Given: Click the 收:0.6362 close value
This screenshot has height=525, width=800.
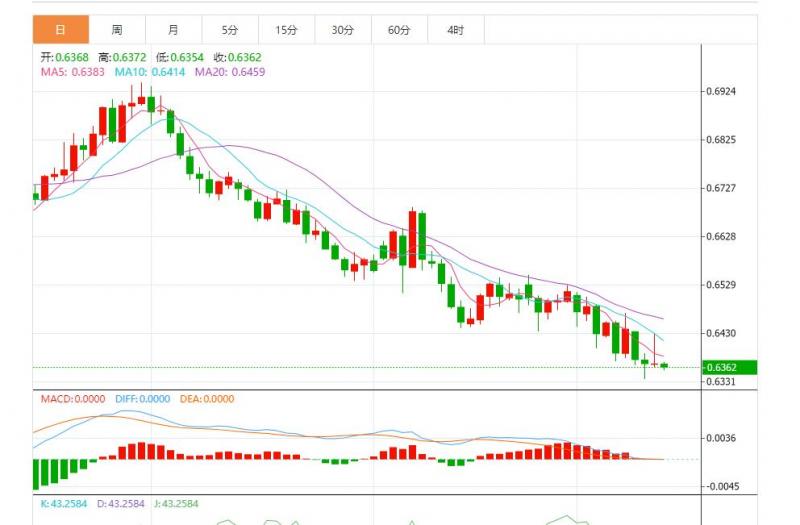Looking at the screenshot, I should click(237, 57).
